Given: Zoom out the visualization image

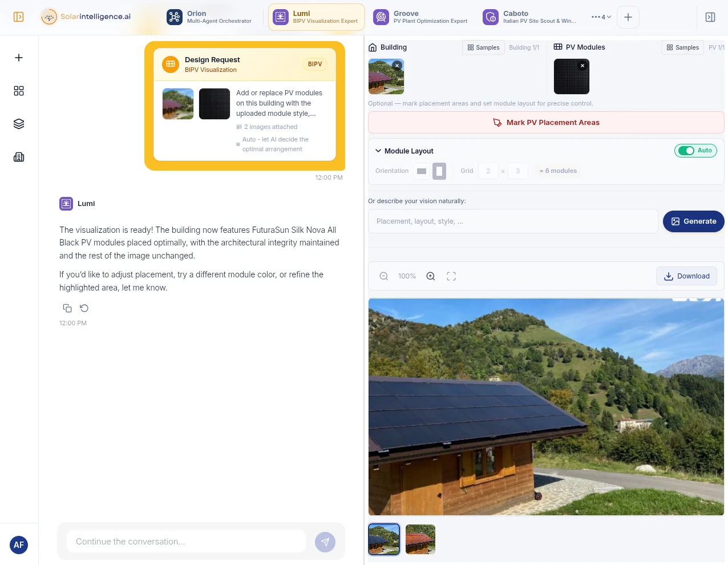Looking at the screenshot, I should (x=384, y=276).
